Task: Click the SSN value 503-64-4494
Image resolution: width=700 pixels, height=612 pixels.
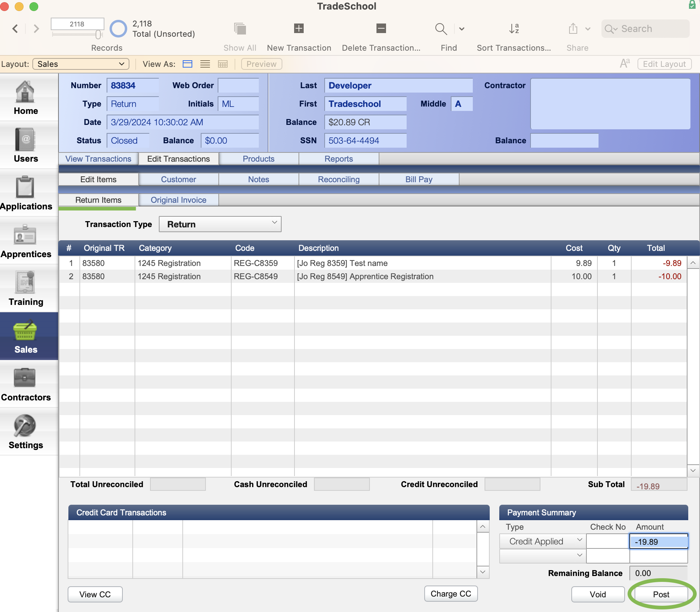Action: (354, 141)
